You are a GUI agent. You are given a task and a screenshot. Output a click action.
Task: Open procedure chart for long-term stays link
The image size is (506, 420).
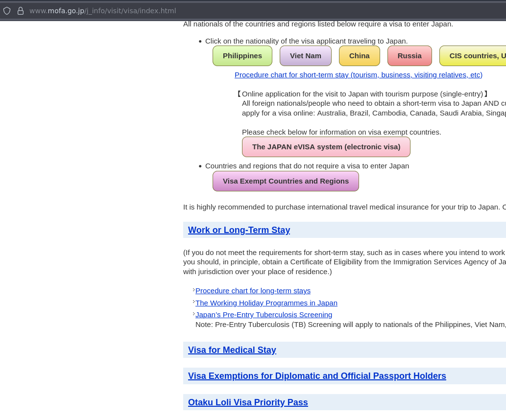pyautogui.click(x=253, y=291)
